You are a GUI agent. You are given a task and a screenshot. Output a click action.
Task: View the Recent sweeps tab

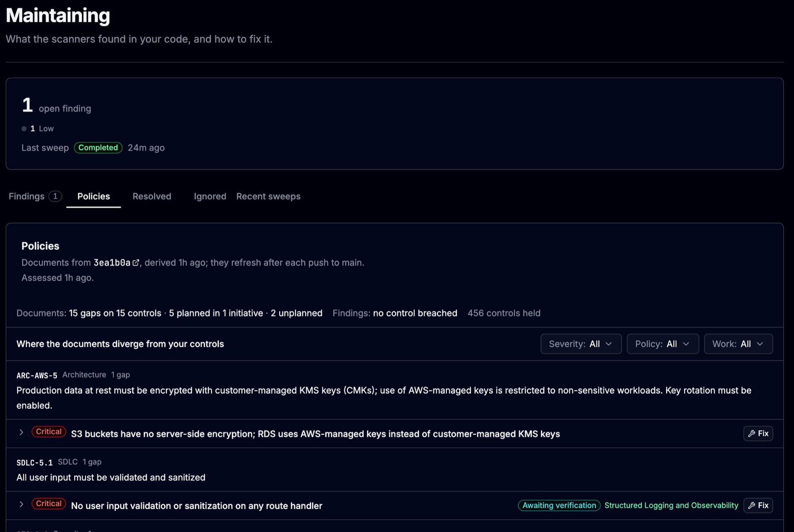[x=268, y=196]
